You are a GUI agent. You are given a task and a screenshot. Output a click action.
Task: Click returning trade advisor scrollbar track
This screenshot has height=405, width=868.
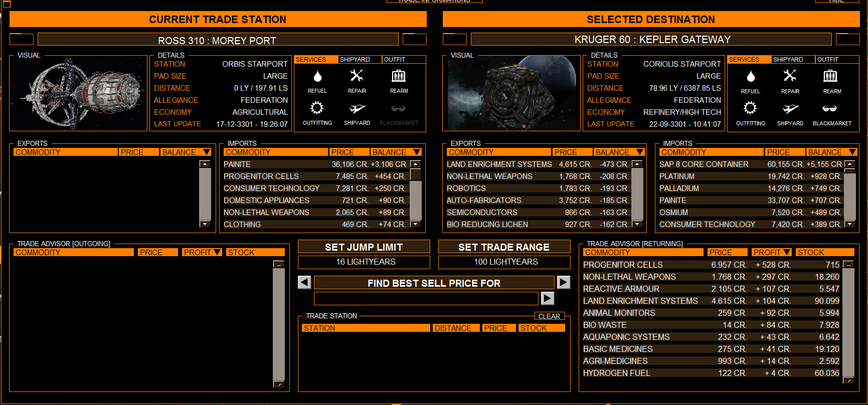tap(848, 322)
